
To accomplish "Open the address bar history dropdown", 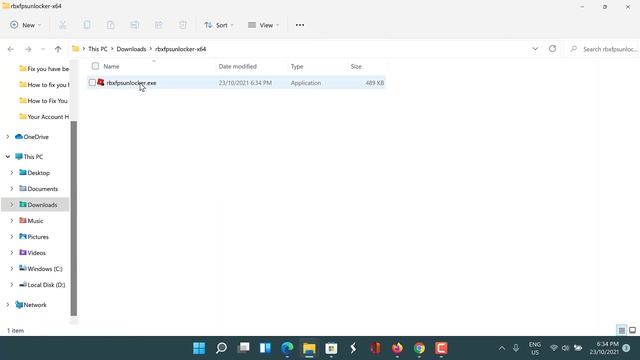I will pyautogui.click(x=535, y=49).
